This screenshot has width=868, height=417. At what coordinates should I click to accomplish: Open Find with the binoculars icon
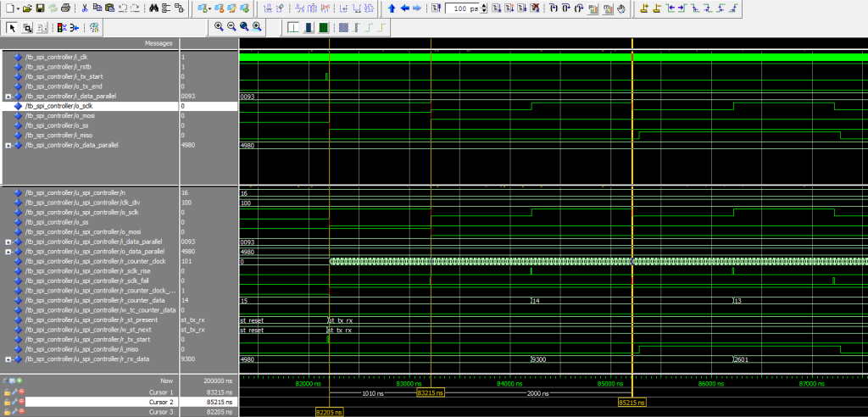pos(154,8)
